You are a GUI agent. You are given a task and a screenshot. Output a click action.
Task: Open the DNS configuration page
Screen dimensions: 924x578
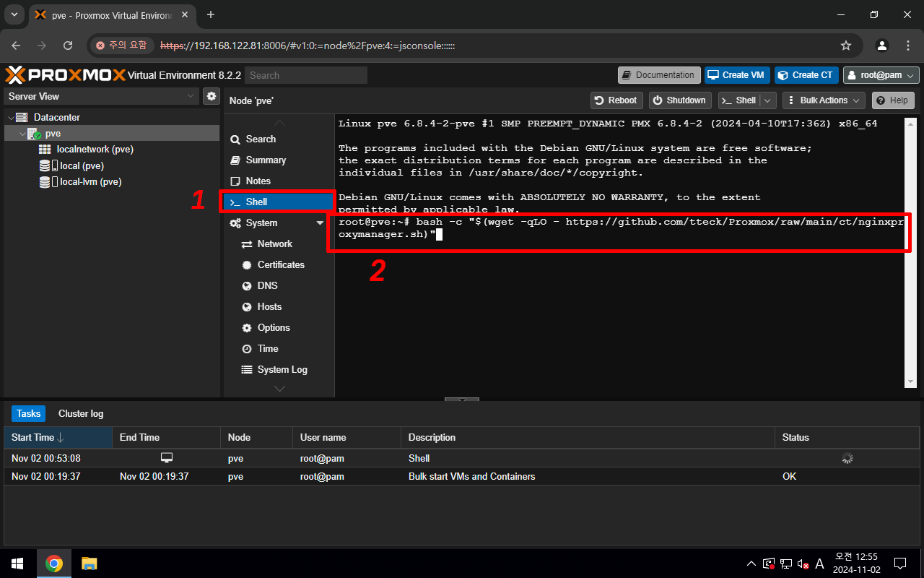coord(267,285)
